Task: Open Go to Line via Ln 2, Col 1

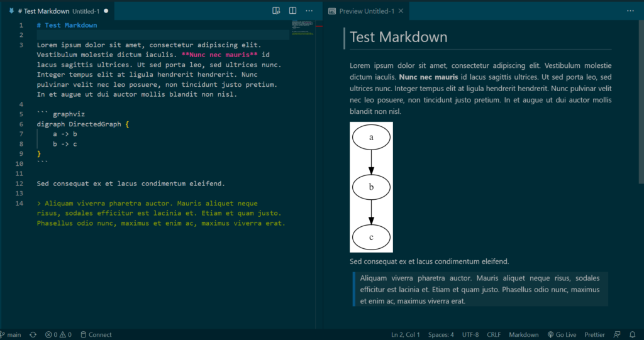Action: click(x=406, y=334)
